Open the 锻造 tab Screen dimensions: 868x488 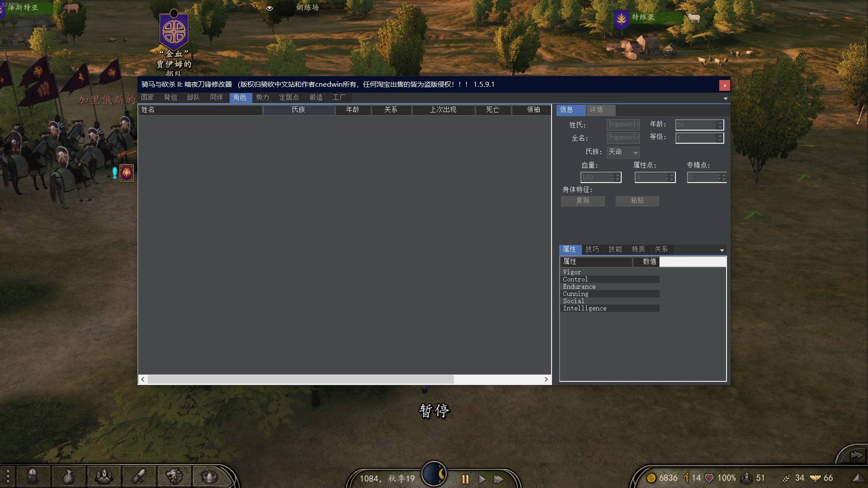point(316,98)
